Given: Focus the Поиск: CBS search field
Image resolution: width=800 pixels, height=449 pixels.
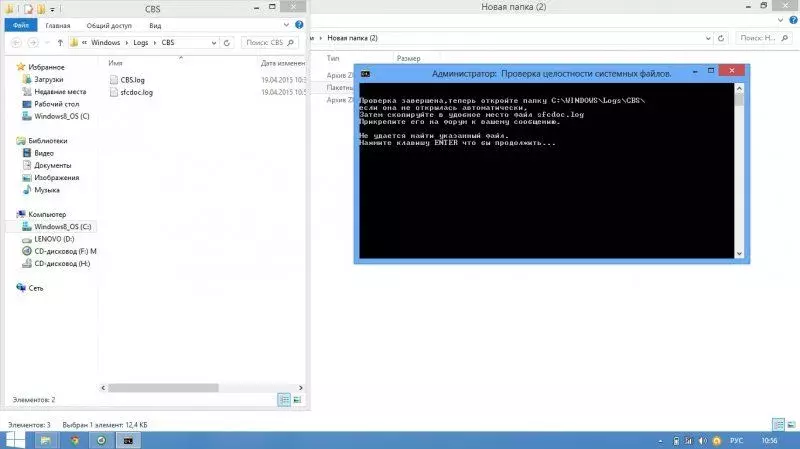Looking at the screenshot, I should point(269,42).
